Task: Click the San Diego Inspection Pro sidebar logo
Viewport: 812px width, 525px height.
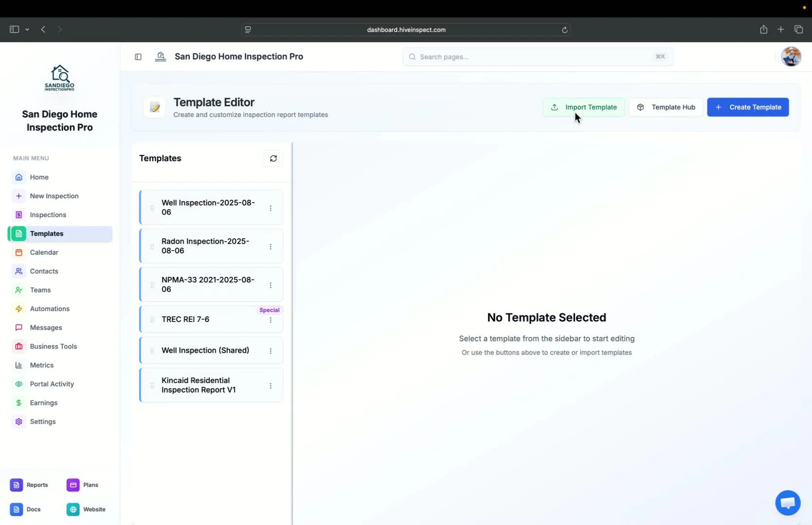Action: coord(60,78)
